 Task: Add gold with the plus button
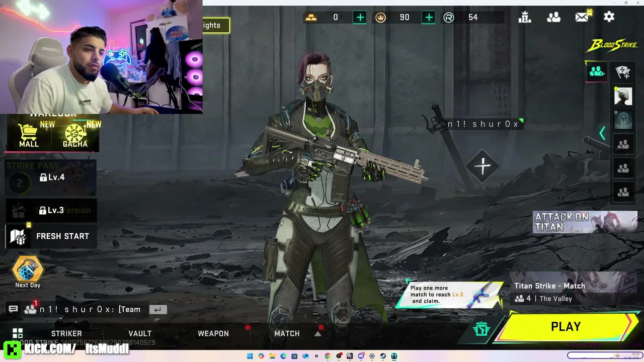pos(360,17)
